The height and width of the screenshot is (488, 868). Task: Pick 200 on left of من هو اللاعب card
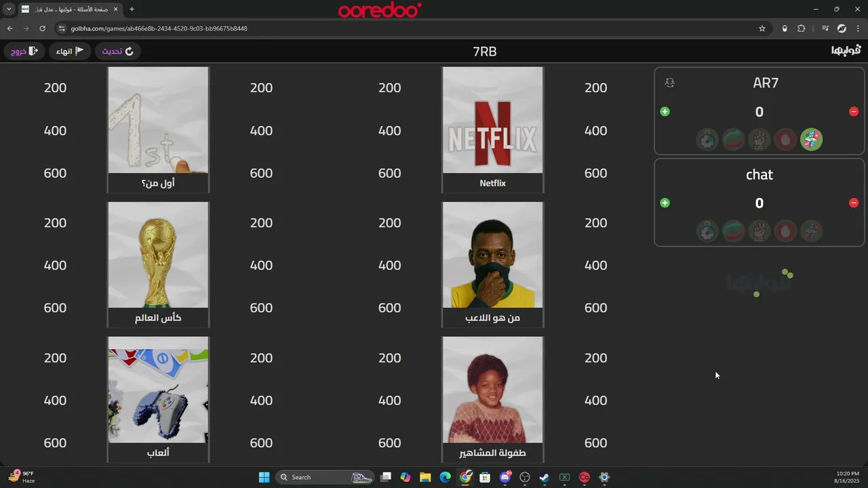click(x=389, y=222)
